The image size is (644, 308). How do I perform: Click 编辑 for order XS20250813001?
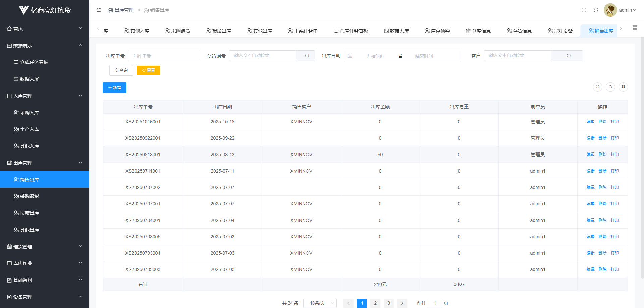point(590,155)
